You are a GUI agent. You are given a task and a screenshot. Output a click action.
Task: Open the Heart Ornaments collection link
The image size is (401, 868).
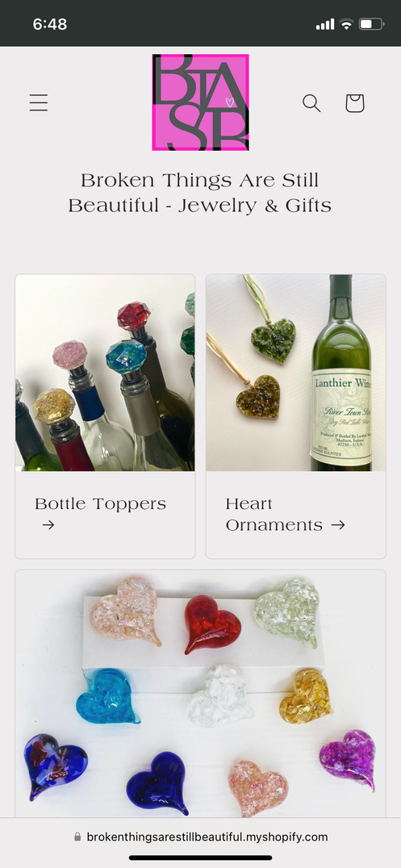click(286, 514)
